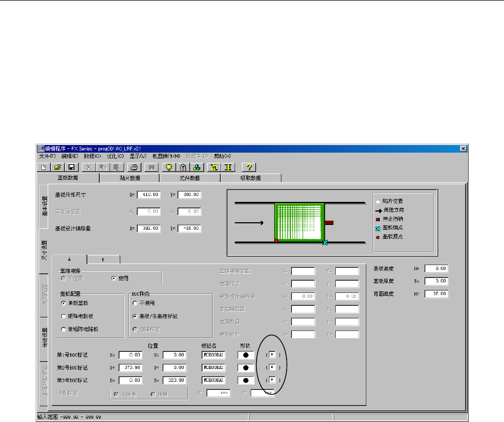Screen dimensions: 504x422
Task: Click the binoculars Find toolbar icon
Action: coord(152,168)
